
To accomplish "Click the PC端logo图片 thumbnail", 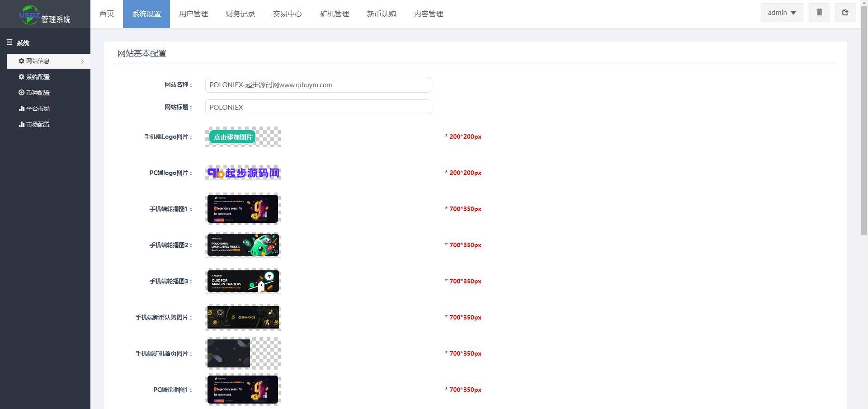I will pos(243,173).
